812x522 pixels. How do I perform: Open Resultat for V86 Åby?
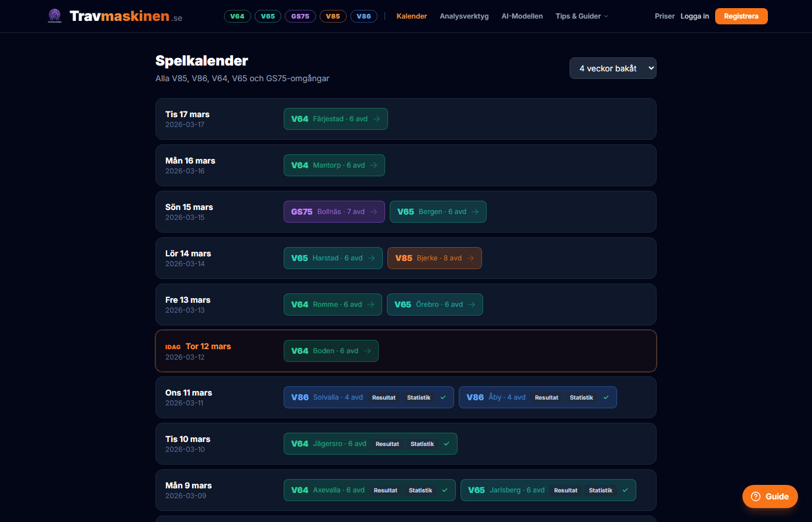(x=546, y=397)
